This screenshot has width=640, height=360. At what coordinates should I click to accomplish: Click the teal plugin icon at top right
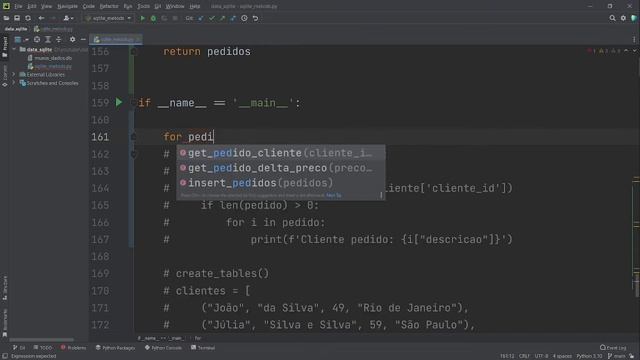634,18
